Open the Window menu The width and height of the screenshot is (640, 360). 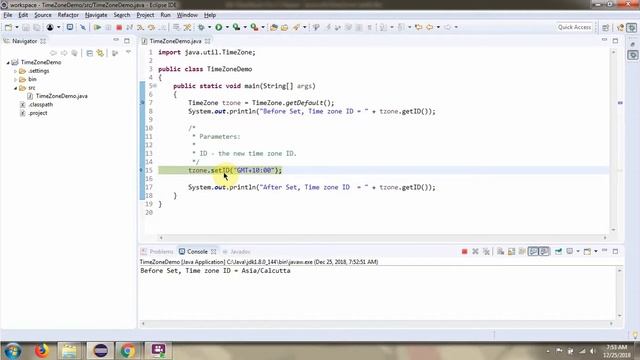click(x=187, y=15)
